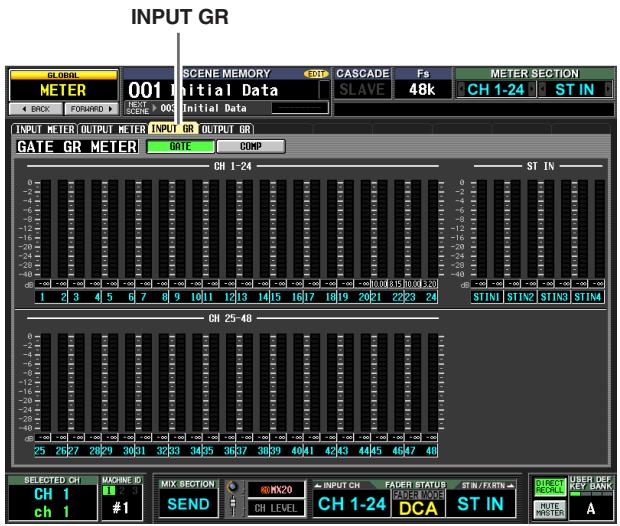This screenshot has width=620, height=526.
Task: Click the SELECTED CH CH 1 display
Action: pyautogui.click(x=53, y=502)
